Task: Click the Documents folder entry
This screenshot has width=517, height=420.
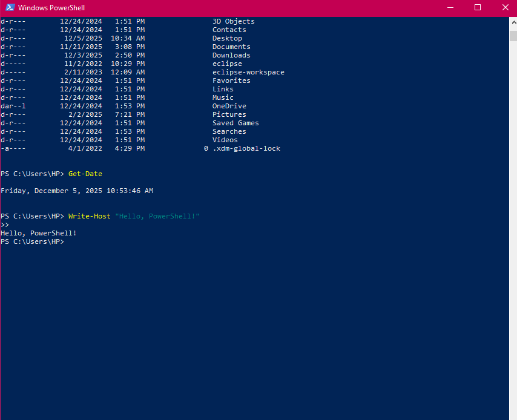Action: pos(231,47)
